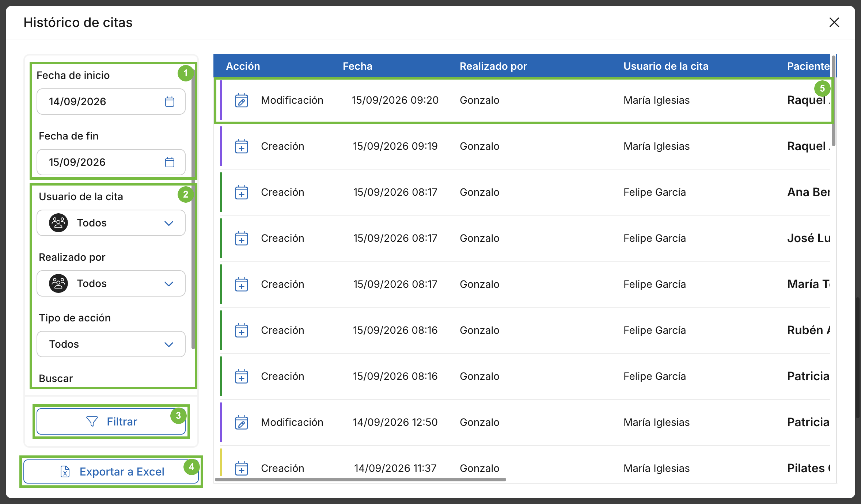Click the group avatar icon in Realizado por
This screenshot has height=504, width=861.
pyautogui.click(x=58, y=283)
